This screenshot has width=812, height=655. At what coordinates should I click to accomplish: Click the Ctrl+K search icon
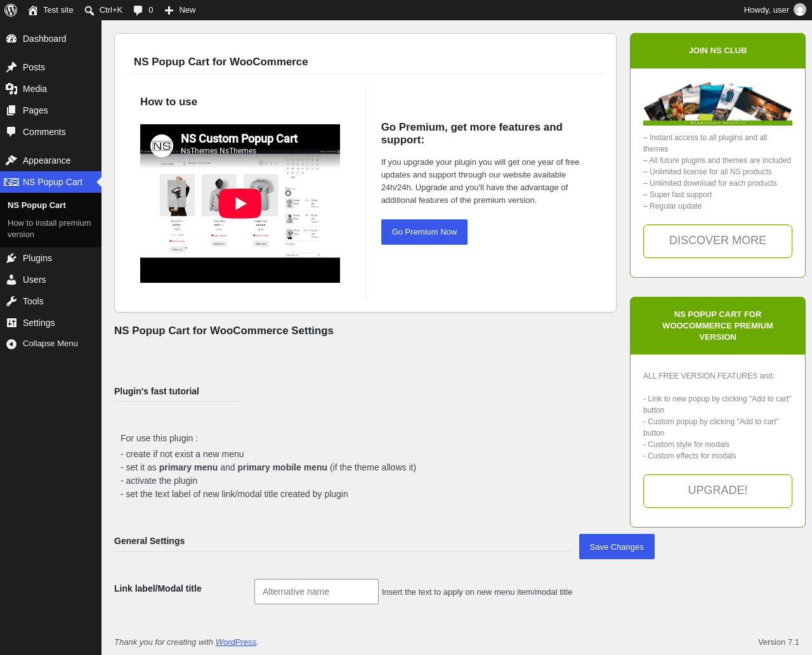point(89,10)
